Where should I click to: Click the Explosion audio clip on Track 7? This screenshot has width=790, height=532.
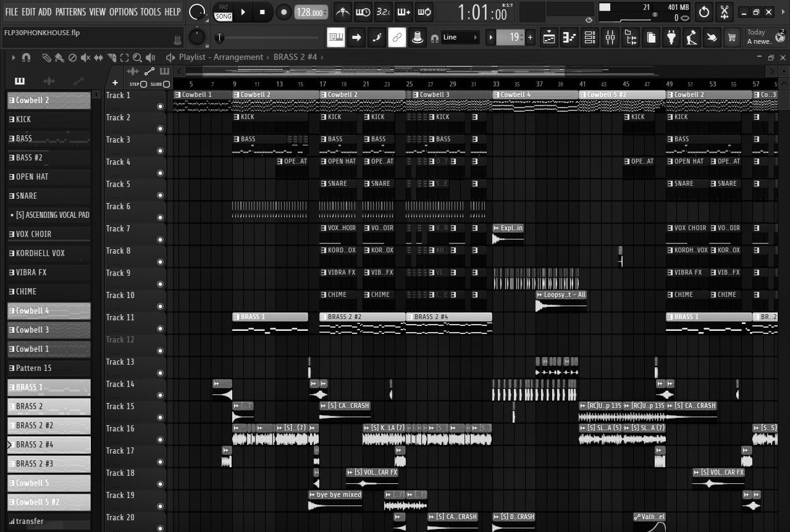(x=508, y=233)
